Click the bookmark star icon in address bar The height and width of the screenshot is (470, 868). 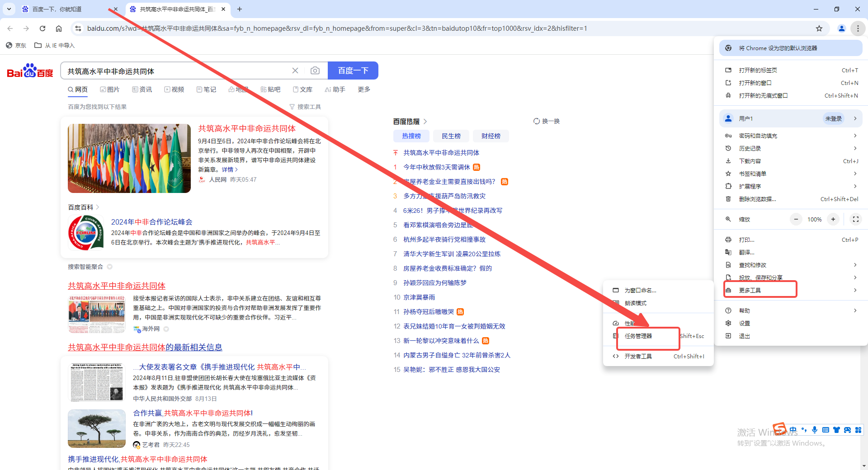[819, 28]
